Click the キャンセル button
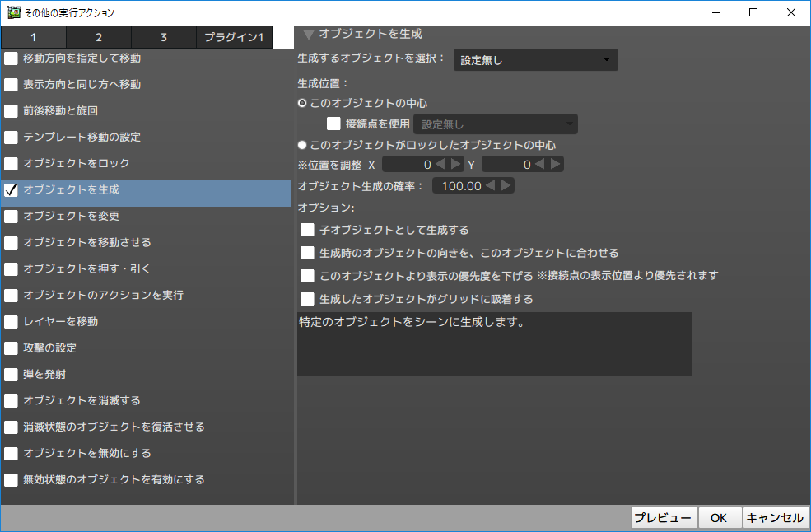The height and width of the screenshot is (532, 811). (775, 518)
